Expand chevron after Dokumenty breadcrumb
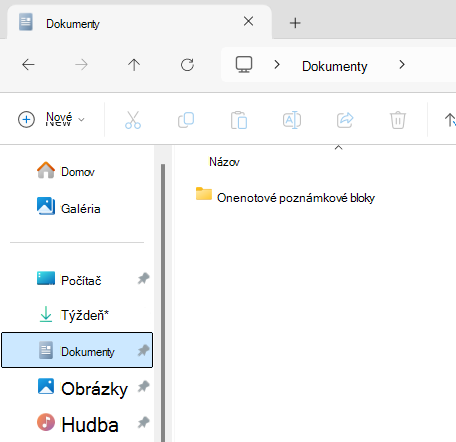This screenshot has width=456, height=442. point(402,64)
